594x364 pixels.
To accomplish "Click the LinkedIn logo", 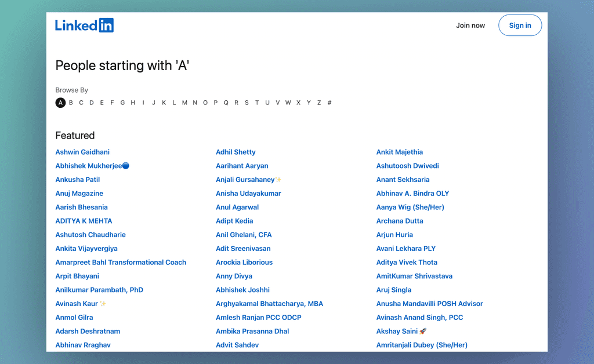I will coord(84,25).
